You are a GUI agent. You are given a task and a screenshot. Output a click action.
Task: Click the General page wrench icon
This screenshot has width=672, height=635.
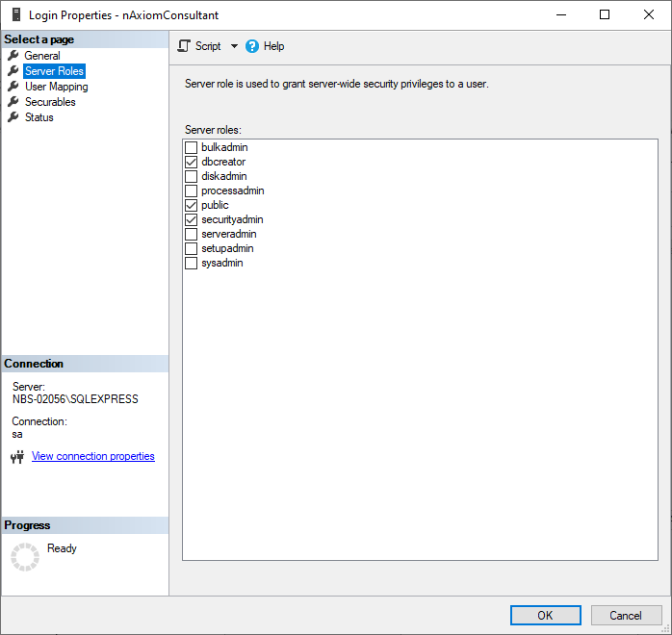coord(13,56)
